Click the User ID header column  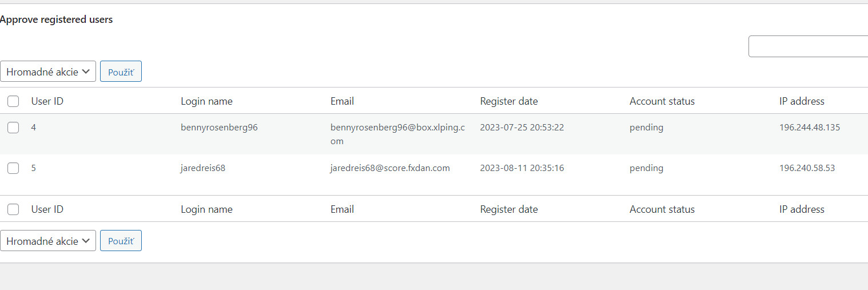point(47,101)
